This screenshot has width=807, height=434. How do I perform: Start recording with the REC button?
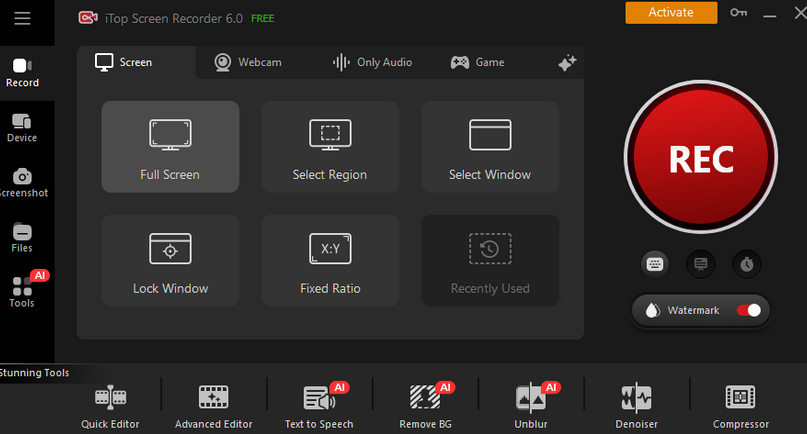(701, 157)
